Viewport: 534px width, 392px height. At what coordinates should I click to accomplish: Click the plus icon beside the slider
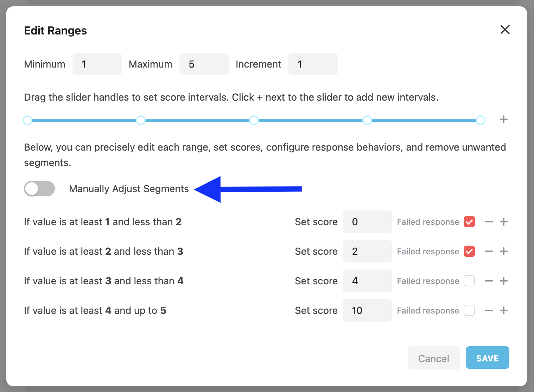[503, 120]
